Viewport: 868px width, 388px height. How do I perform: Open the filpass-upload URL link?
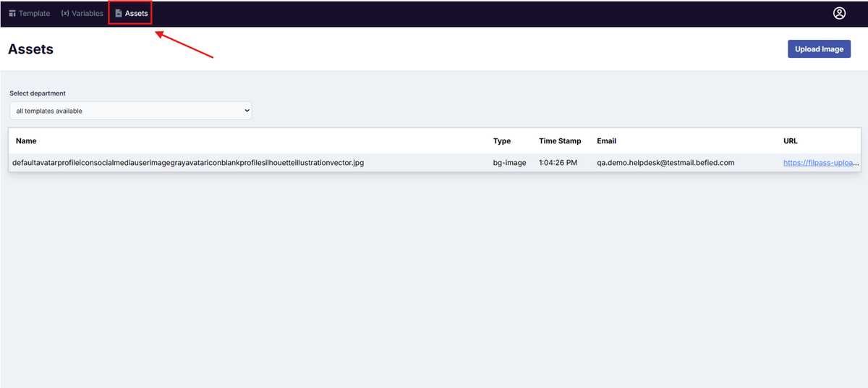click(x=822, y=163)
